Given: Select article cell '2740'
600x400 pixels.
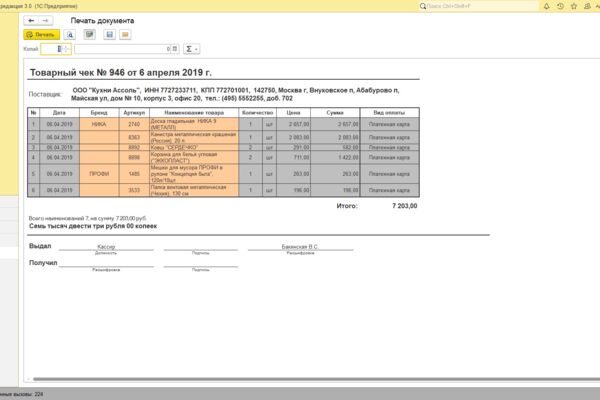Looking at the screenshot, I should (x=134, y=124).
